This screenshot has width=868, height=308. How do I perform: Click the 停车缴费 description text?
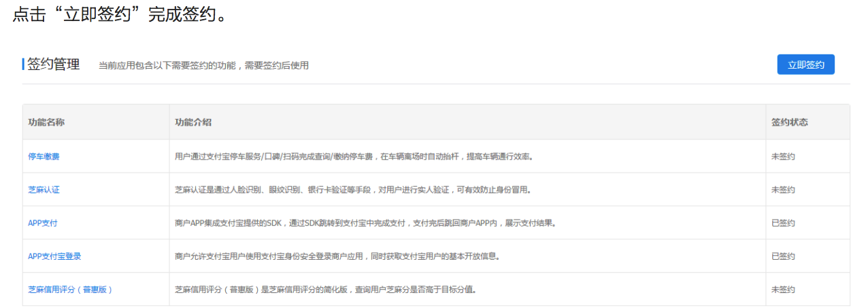coord(354,156)
